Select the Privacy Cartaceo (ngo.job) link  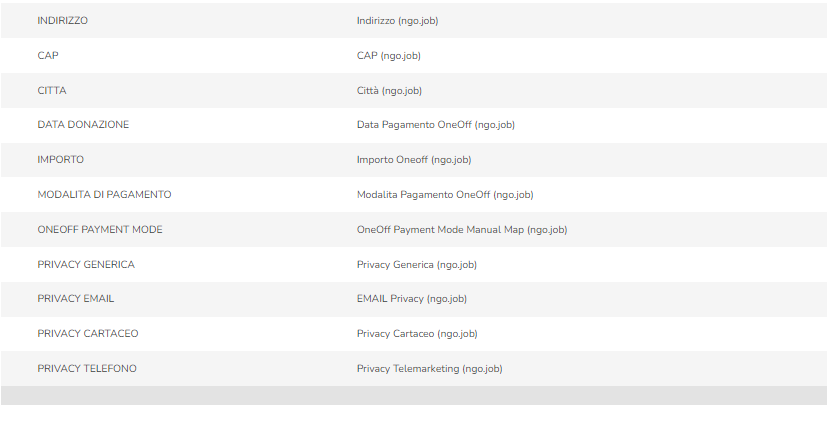click(x=416, y=334)
